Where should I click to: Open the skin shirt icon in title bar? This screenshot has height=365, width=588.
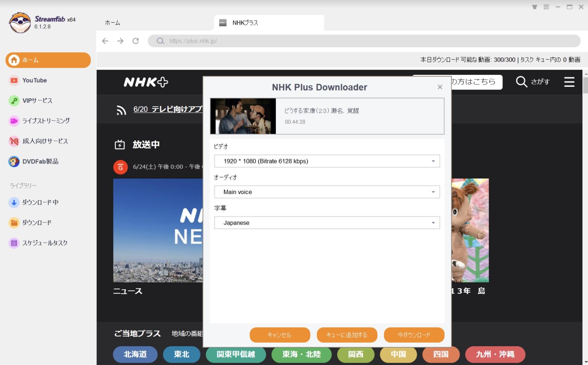click(535, 7)
